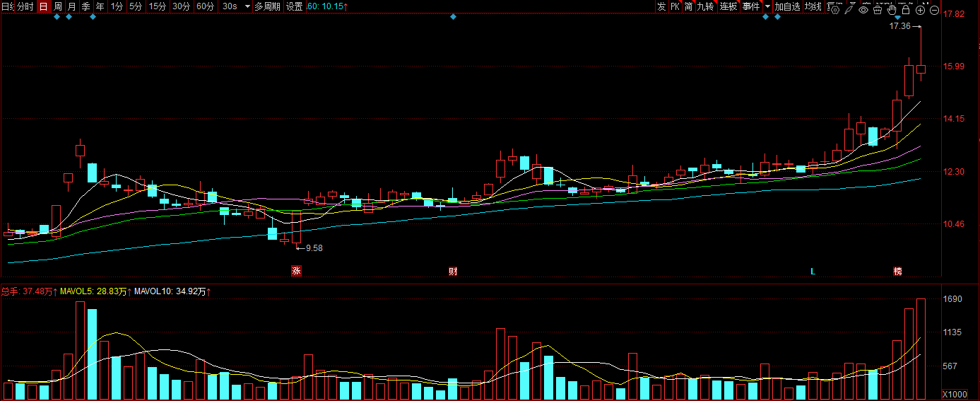Screen dimensions: 980x401
Task: Switch to 15分 chart period
Action: pos(158,6)
